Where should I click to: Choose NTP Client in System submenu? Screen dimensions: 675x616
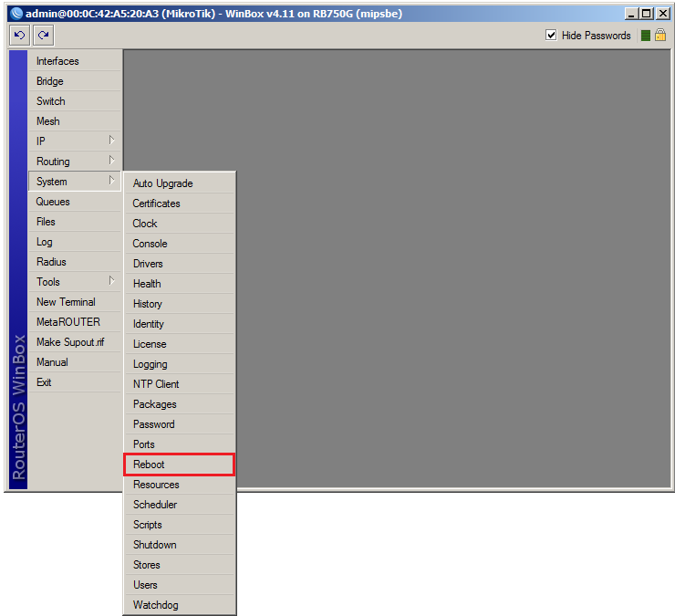click(179, 384)
